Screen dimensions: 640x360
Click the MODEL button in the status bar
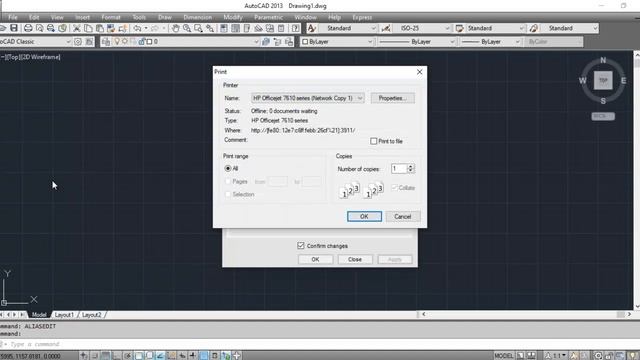tap(504, 356)
